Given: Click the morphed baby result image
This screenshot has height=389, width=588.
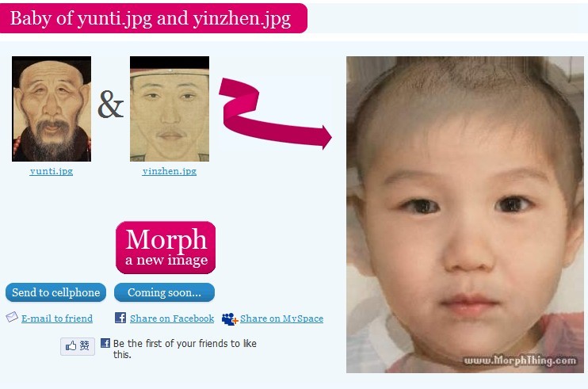Looking at the screenshot, I should (x=465, y=215).
